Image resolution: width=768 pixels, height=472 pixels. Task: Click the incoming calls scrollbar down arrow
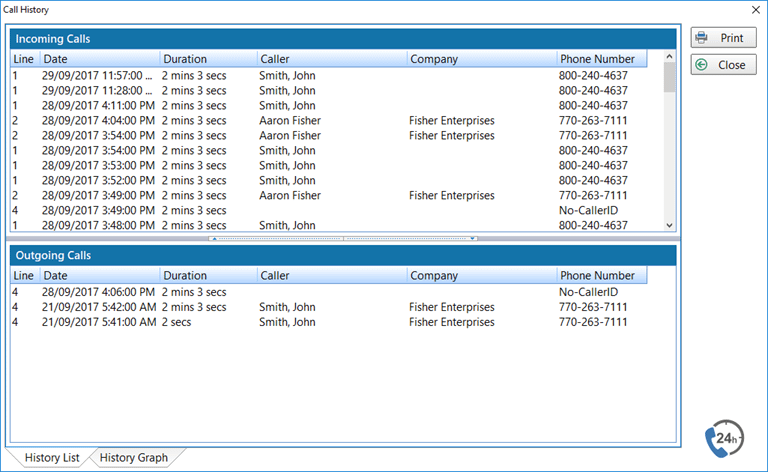point(670,225)
